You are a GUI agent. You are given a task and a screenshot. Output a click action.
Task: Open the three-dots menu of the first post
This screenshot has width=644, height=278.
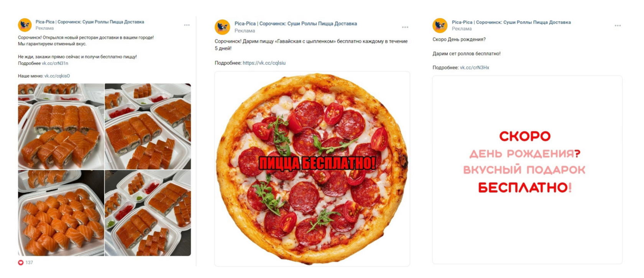[x=187, y=25]
